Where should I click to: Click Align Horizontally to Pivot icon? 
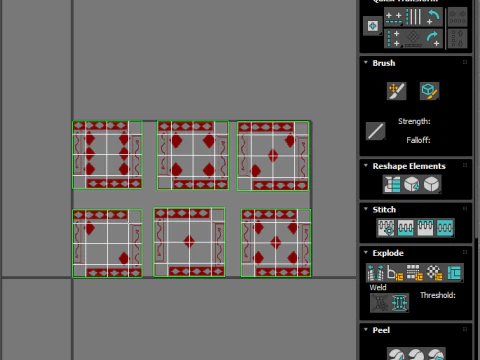click(394, 18)
